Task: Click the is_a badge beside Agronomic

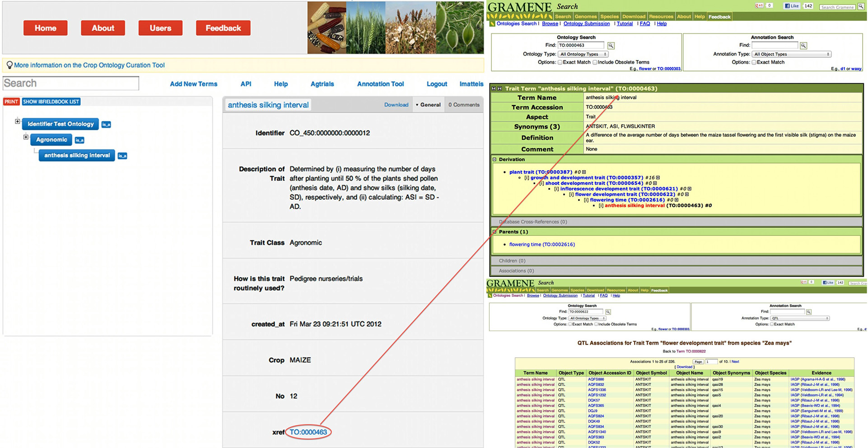Action: click(x=79, y=140)
